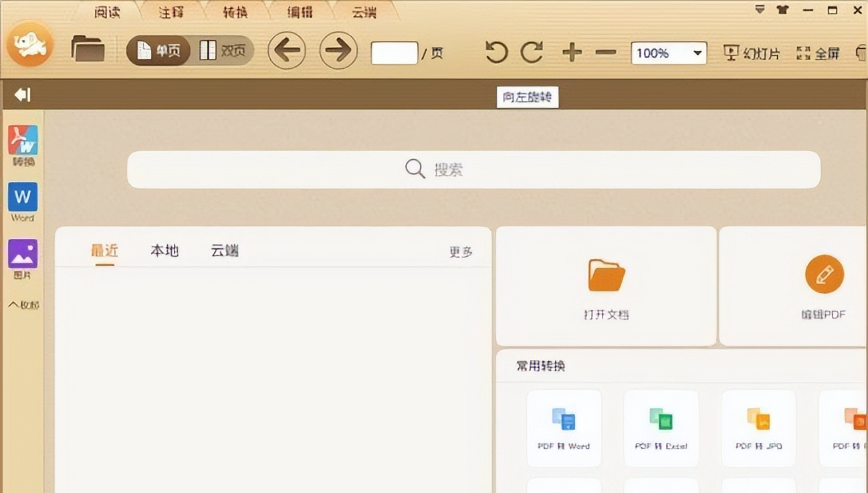Rotate page right with clockwise arrow
868x493 pixels.
[532, 52]
